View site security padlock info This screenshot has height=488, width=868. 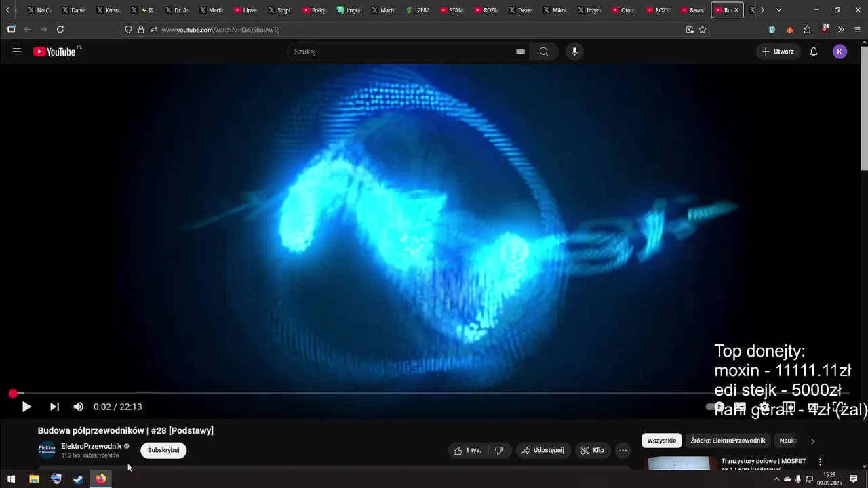click(x=141, y=30)
